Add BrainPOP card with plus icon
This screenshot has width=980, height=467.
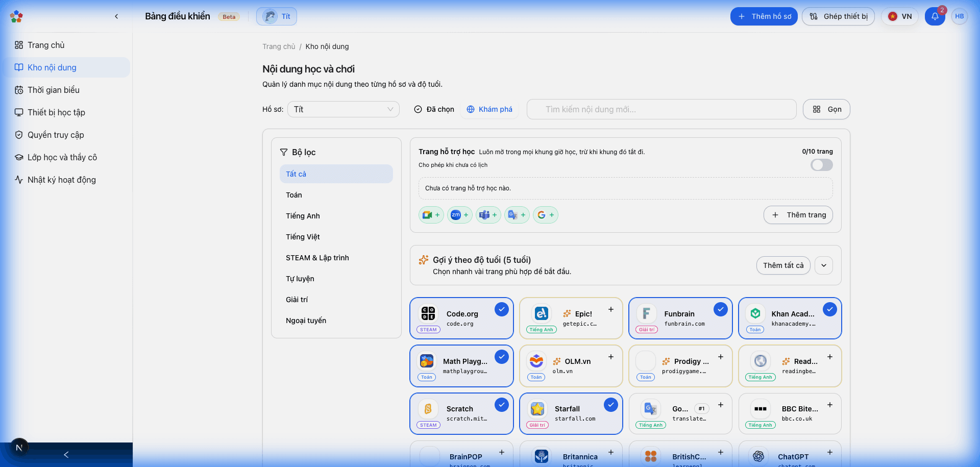click(502, 452)
